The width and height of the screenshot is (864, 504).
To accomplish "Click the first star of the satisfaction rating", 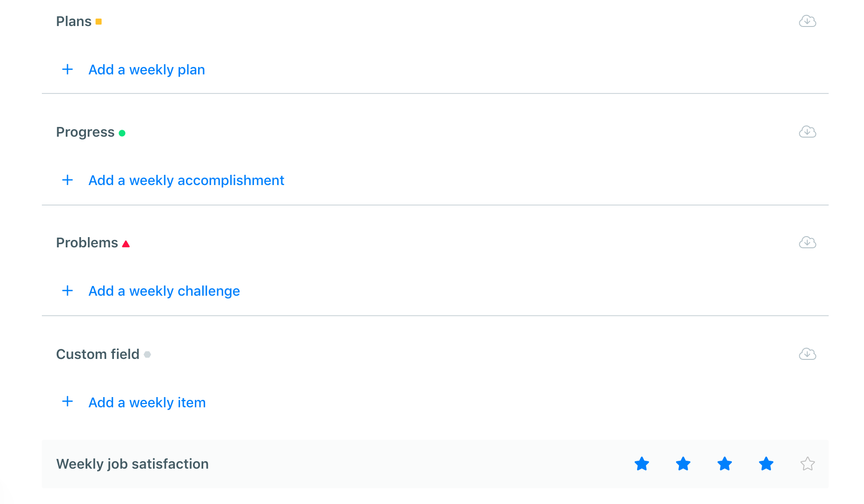I will tap(642, 464).
